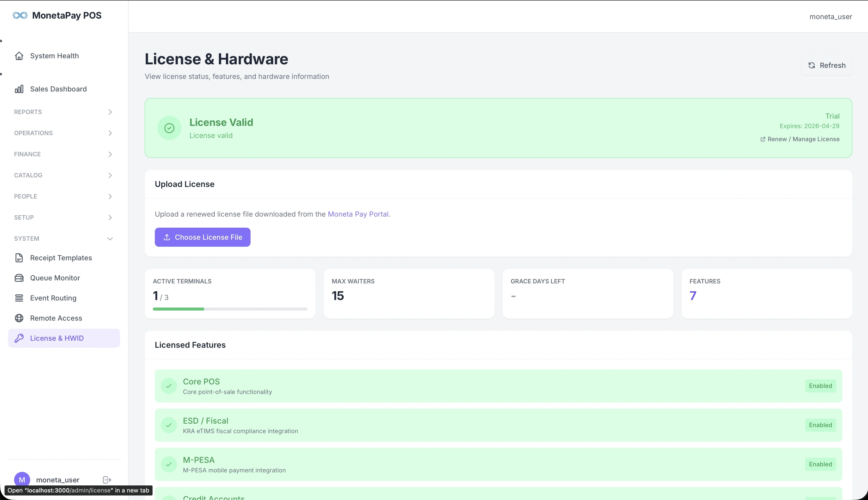
Task: Click the GRACE DAYS LEFT card
Action: (588, 294)
